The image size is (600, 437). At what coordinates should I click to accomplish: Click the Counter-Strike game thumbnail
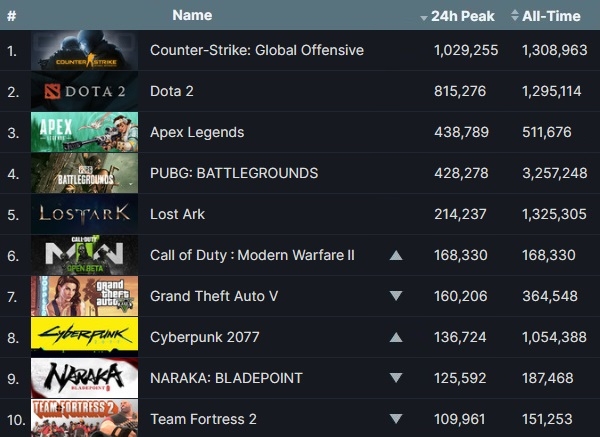coord(84,50)
